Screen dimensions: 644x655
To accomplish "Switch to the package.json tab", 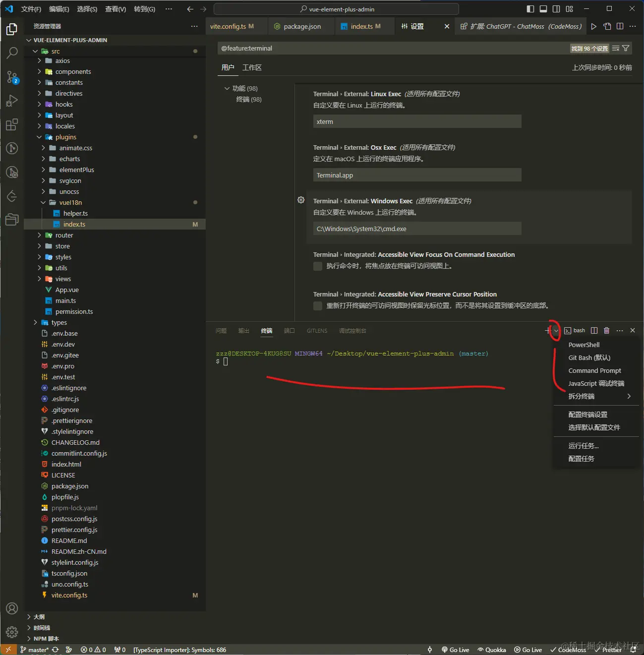I will pos(302,26).
